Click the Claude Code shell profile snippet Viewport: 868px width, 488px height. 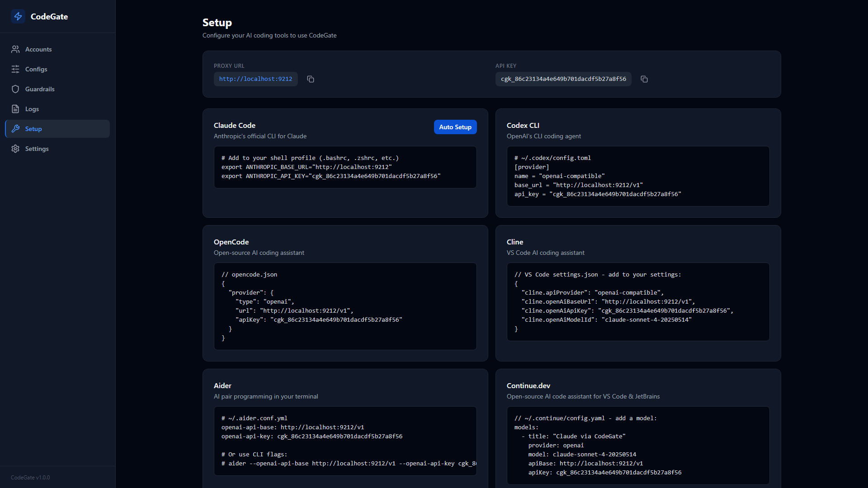(x=345, y=167)
